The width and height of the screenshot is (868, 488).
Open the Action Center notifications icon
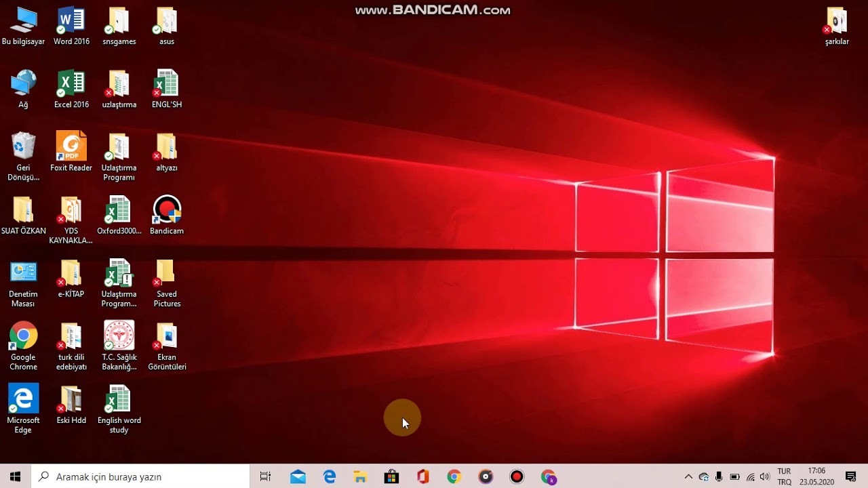click(851, 476)
